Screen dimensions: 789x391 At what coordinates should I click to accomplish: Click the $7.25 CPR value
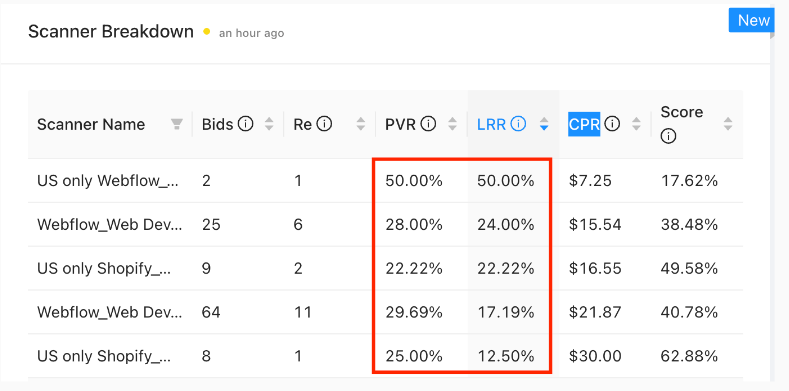pos(590,181)
